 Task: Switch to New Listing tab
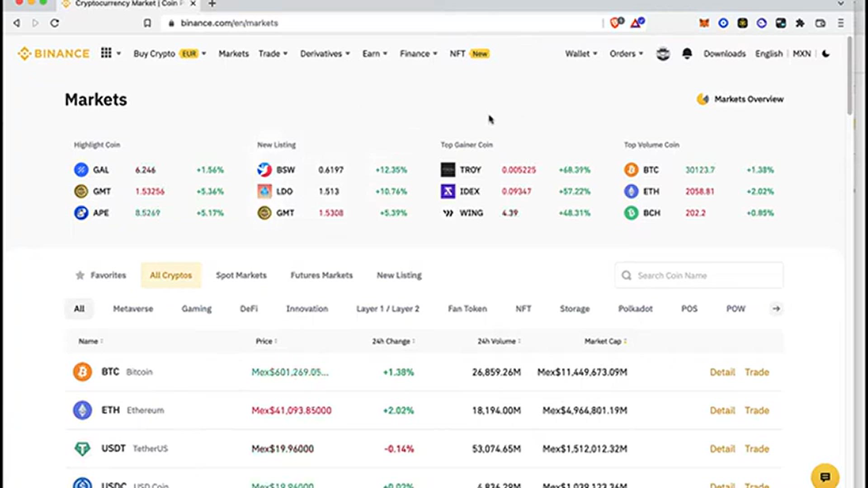(399, 275)
